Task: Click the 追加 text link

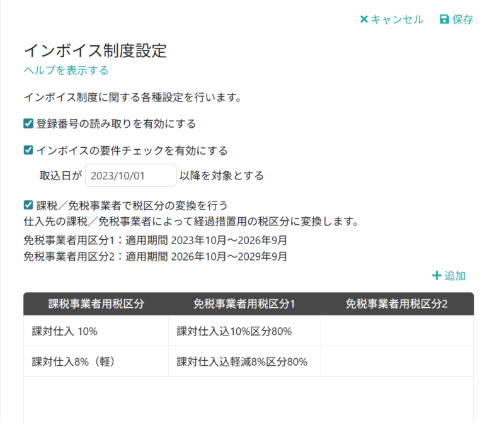Action: point(455,276)
